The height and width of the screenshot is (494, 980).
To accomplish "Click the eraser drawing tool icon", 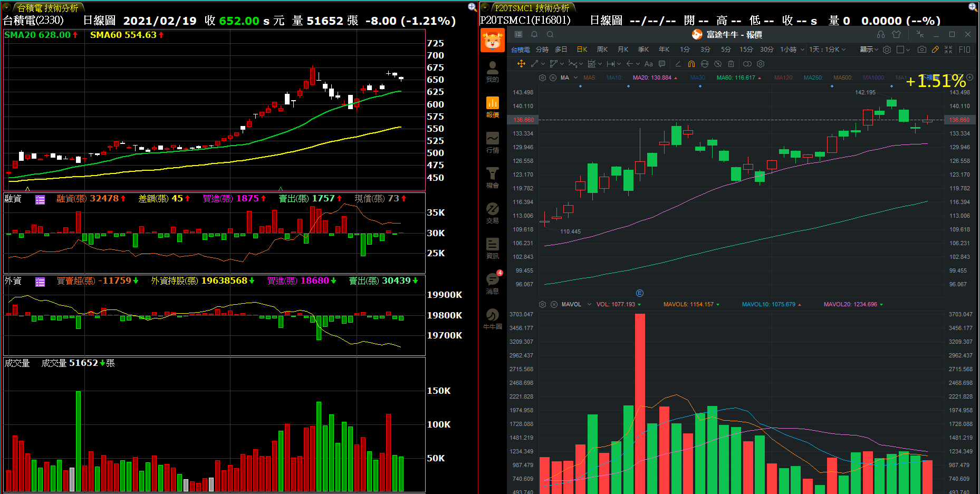I will (678, 64).
